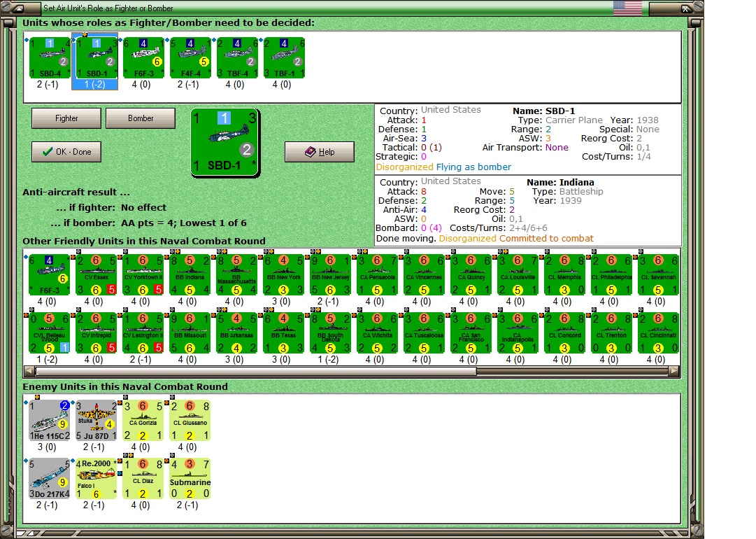Click CL Trenton light cruiser counter

coord(611,333)
